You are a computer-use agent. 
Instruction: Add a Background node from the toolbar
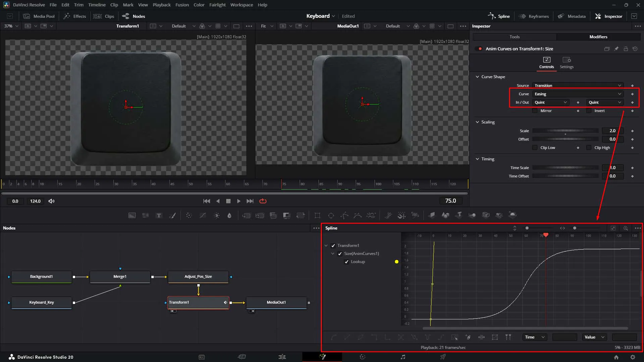[x=132, y=215]
